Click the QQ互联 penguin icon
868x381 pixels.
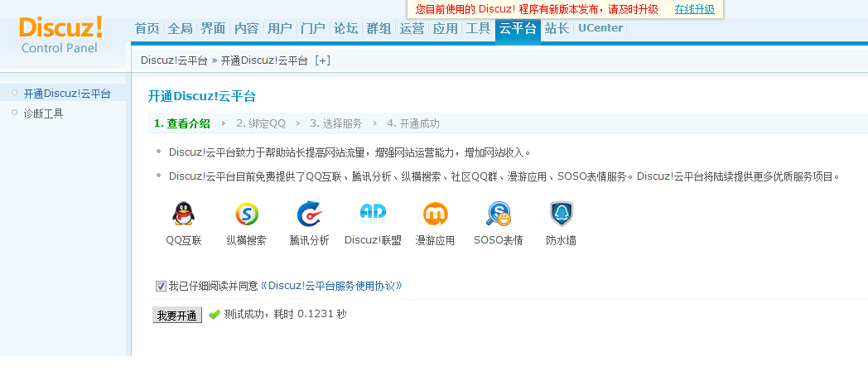(x=183, y=214)
